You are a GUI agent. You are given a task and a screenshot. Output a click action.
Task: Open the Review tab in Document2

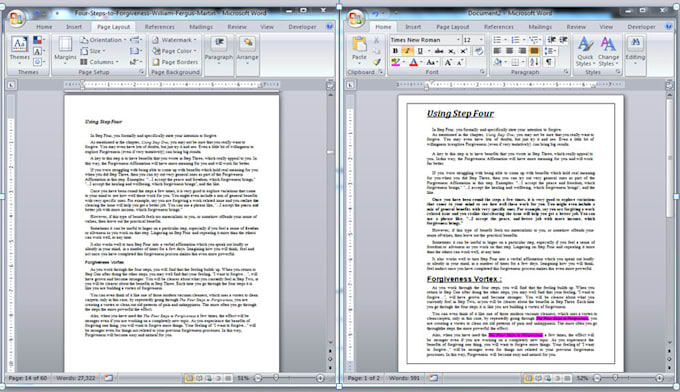point(576,27)
